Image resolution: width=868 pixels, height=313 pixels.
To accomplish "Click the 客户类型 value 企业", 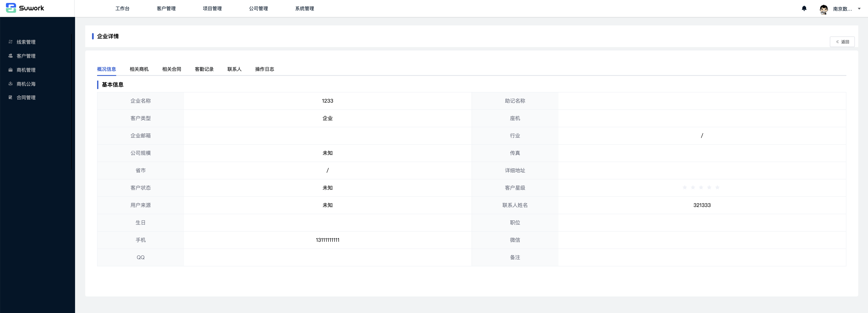I will coord(328,118).
